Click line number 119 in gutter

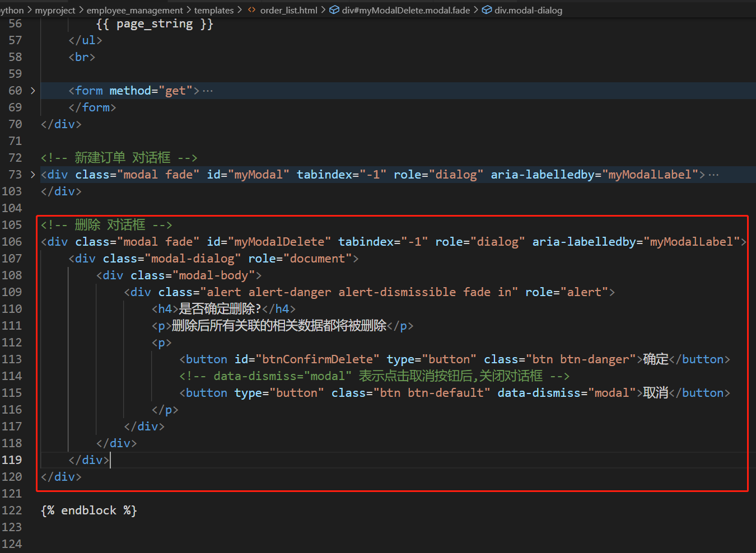pyautogui.click(x=12, y=460)
